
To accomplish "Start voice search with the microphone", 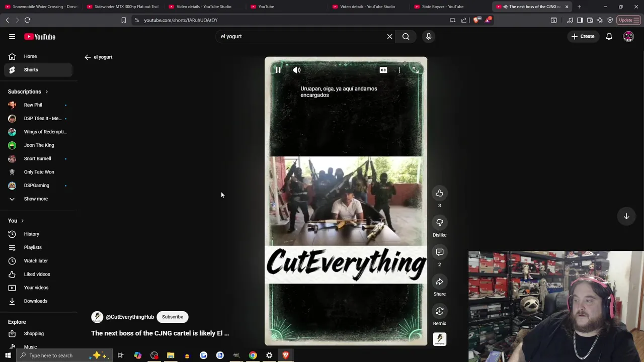I will tap(429, 36).
